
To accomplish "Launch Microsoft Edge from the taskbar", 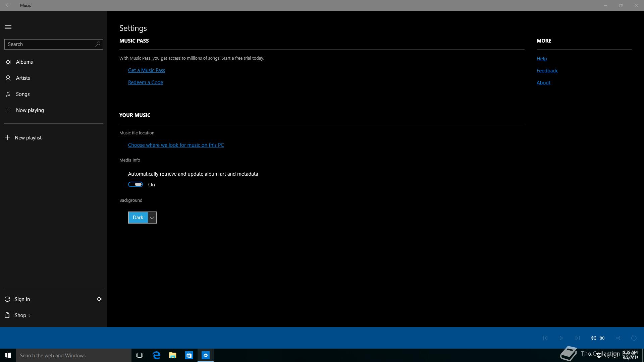I will point(156,355).
